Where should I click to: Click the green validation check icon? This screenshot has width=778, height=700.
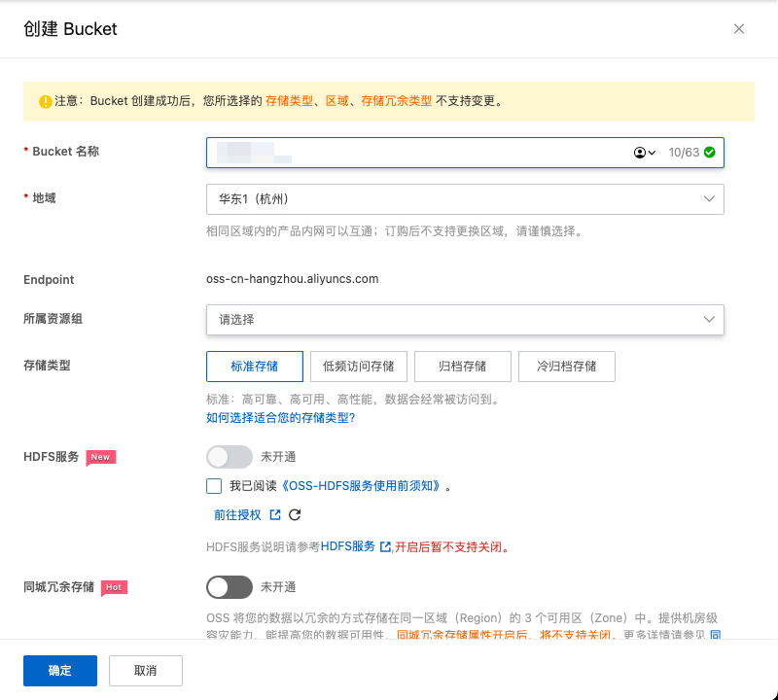(710, 153)
